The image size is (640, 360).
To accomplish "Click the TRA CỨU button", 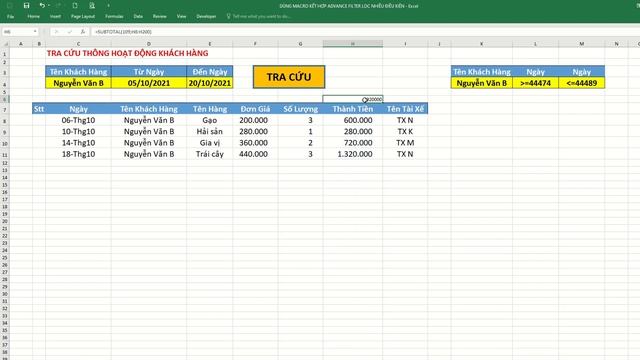I will point(289,77).
